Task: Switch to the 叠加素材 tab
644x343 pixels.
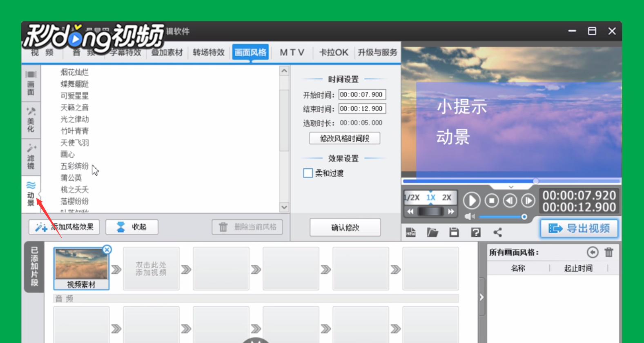Action: (x=167, y=52)
